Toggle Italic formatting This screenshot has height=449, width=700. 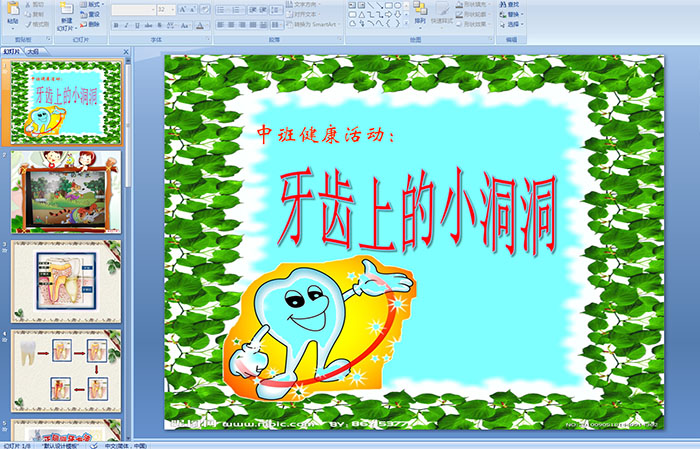click(x=126, y=25)
